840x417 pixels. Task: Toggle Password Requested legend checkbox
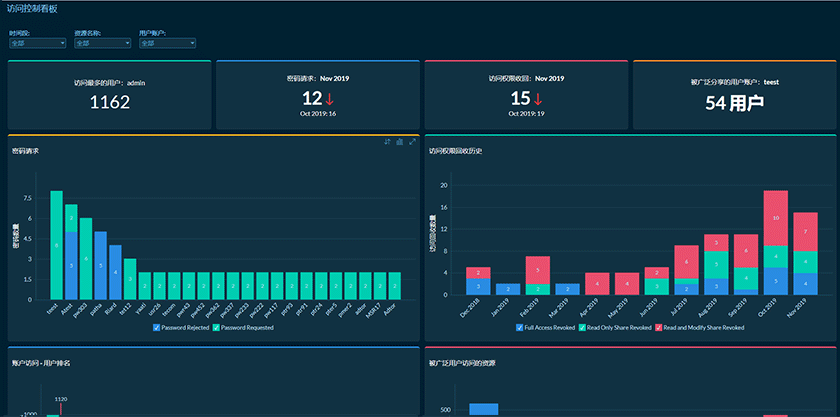(216, 327)
